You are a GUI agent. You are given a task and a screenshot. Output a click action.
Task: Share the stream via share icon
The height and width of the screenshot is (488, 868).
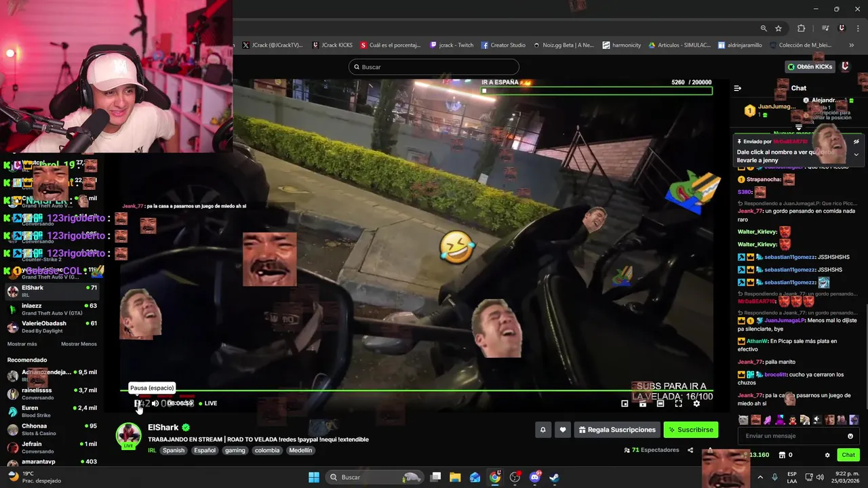click(x=690, y=450)
